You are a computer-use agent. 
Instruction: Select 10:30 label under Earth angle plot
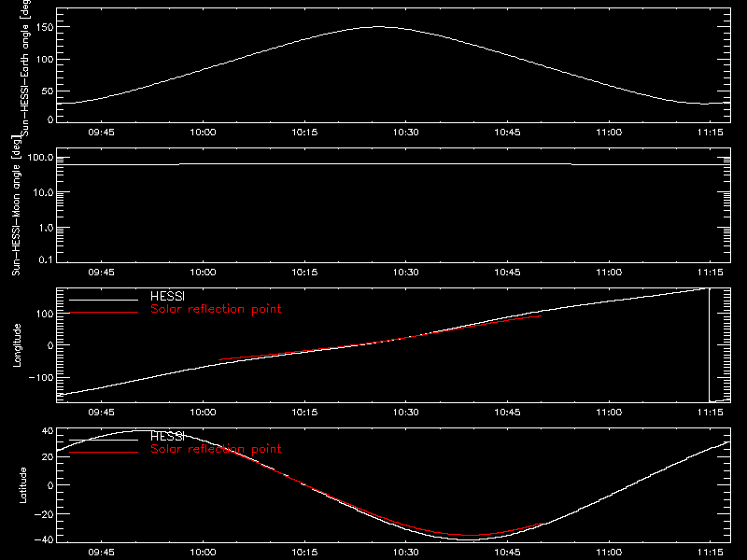click(x=406, y=133)
